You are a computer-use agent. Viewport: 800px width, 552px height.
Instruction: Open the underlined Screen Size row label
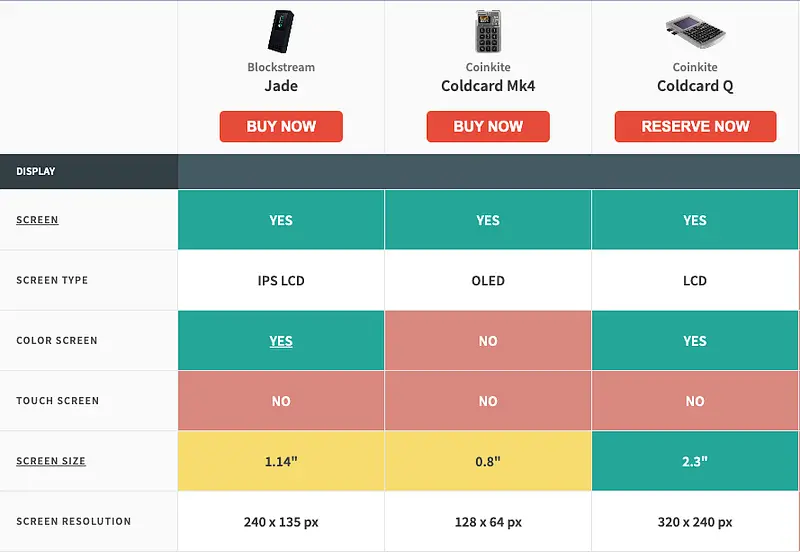(x=51, y=461)
